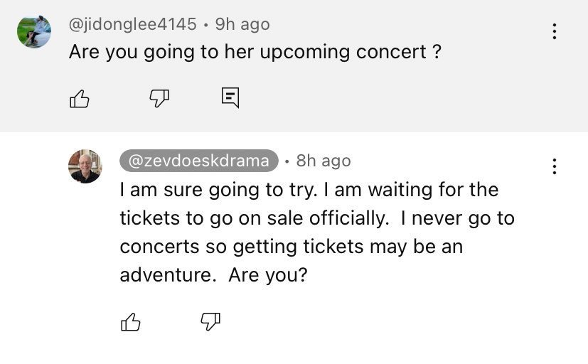Click the reply line starting "I am sure going to try"
588x364 pixels.
click(x=309, y=190)
